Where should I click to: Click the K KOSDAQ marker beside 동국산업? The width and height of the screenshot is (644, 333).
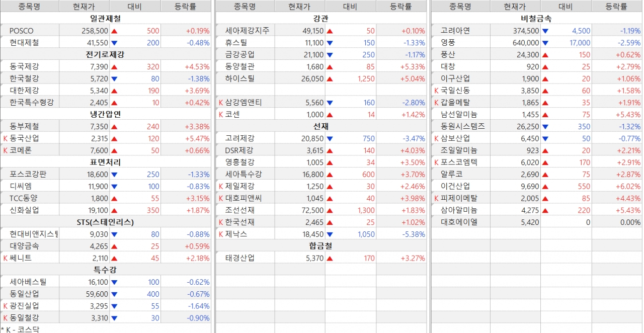click(x=6, y=138)
